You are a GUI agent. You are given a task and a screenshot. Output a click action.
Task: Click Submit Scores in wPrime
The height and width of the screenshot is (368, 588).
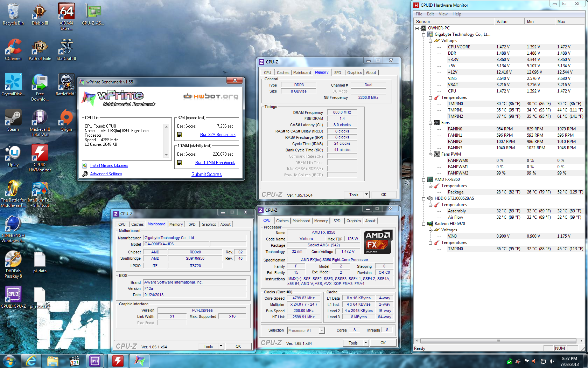coord(206,174)
